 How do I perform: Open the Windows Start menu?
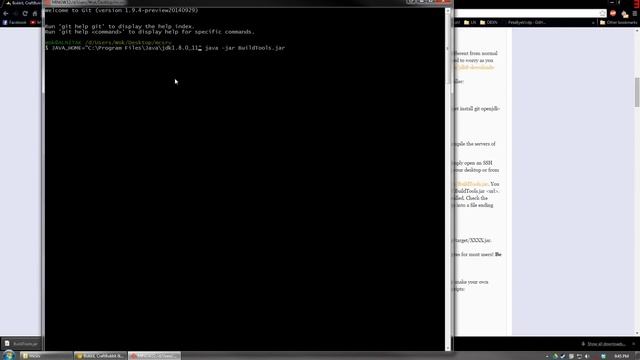tap(8, 355)
